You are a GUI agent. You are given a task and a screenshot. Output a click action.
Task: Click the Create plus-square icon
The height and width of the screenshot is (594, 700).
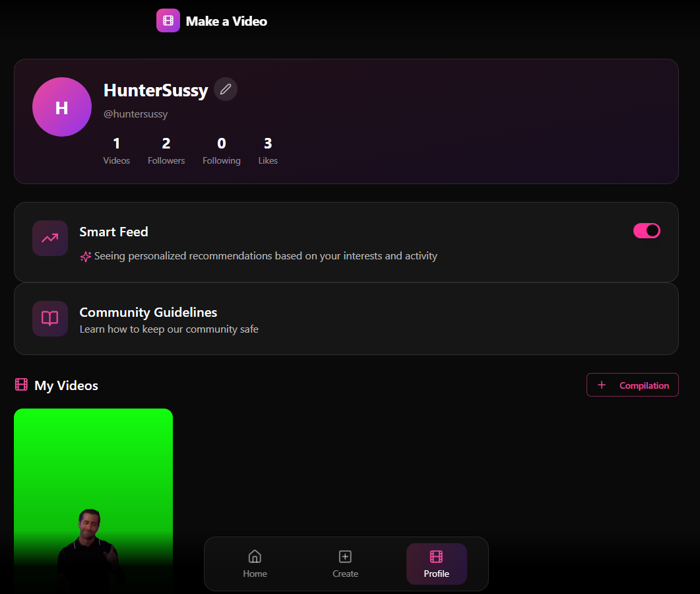(345, 556)
